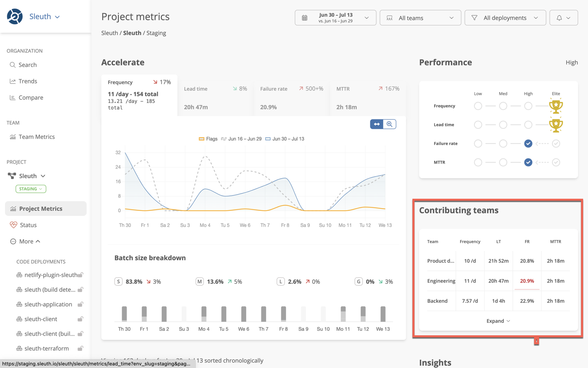Open the All deployments filter dropdown
The width and height of the screenshot is (588, 368).
(505, 18)
